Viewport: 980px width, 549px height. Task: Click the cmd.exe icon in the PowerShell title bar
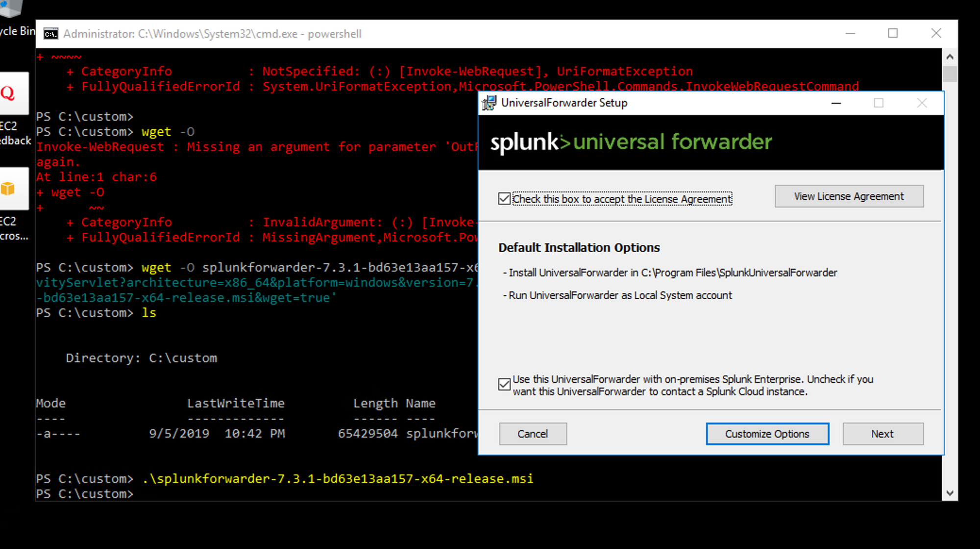click(x=50, y=33)
